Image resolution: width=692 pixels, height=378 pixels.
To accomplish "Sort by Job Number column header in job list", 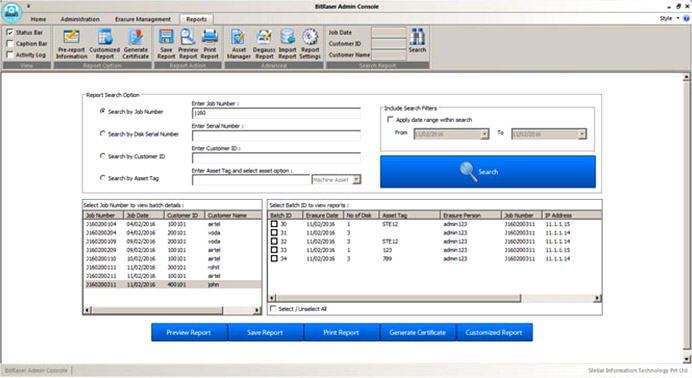I will pos(103,215).
